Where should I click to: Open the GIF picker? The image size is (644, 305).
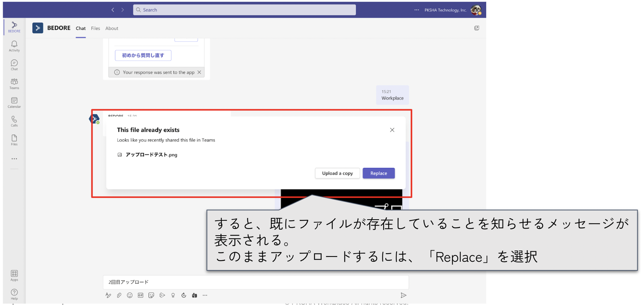coord(140,295)
